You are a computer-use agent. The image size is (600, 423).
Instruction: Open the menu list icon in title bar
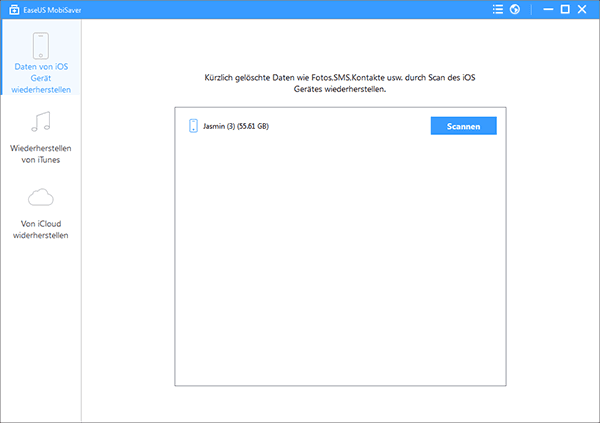(498, 10)
